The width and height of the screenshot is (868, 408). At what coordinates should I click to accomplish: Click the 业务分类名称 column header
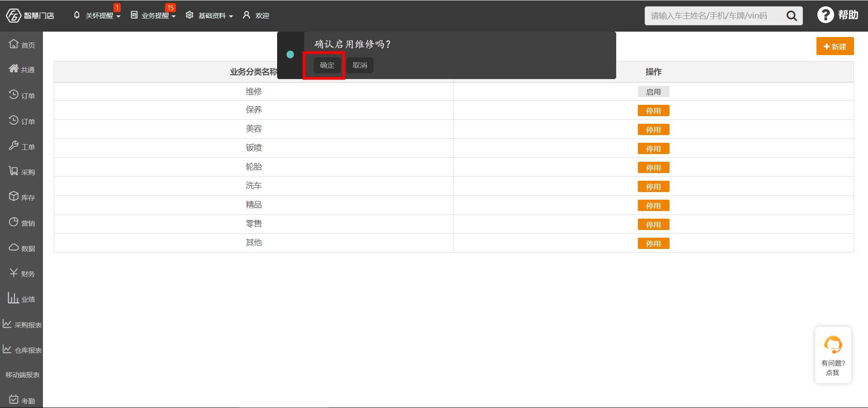click(253, 72)
